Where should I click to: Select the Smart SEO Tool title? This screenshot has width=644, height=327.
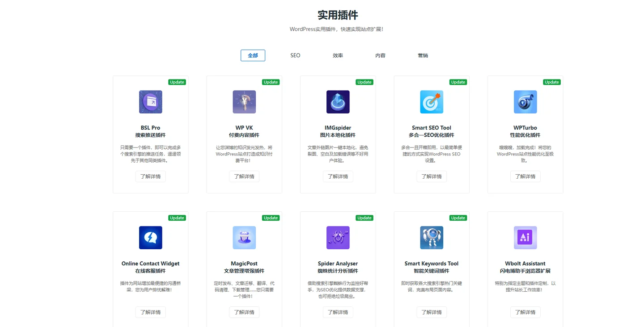432,128
